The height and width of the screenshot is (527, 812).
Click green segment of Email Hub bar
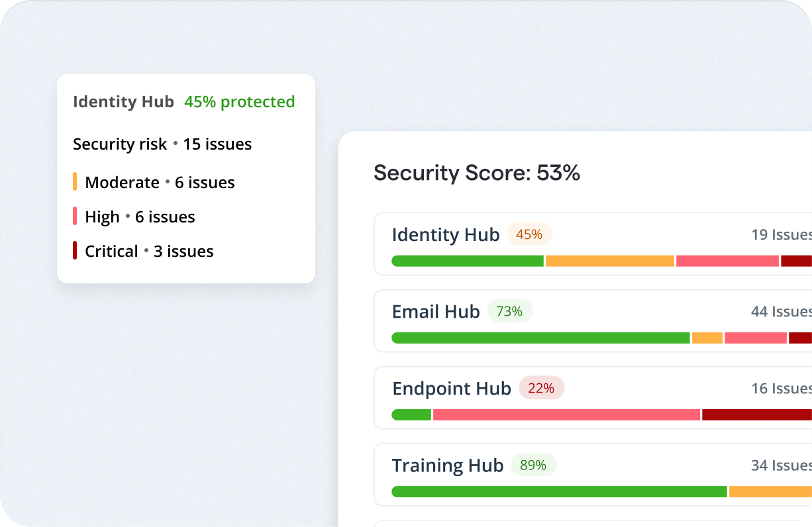coord(540,338)
